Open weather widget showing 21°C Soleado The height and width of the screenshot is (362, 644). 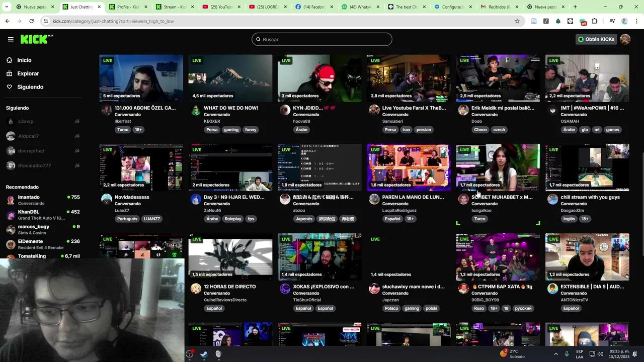(x=512, y=354)
